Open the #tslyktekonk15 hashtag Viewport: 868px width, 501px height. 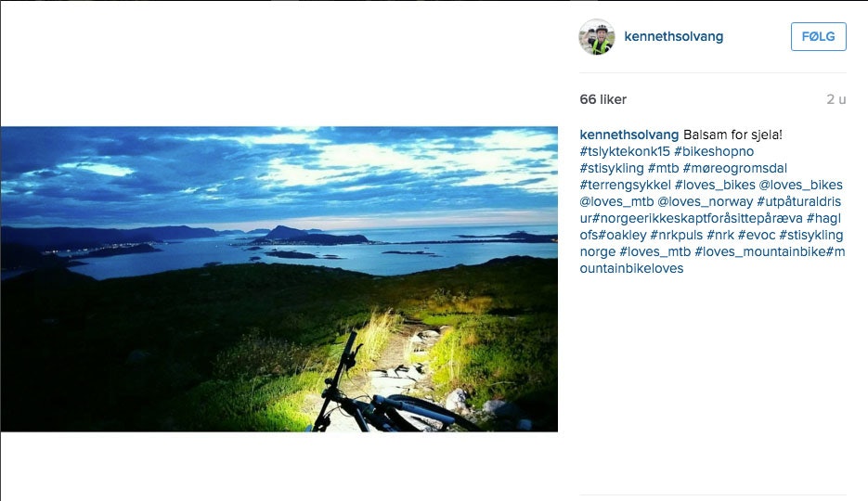624,151
